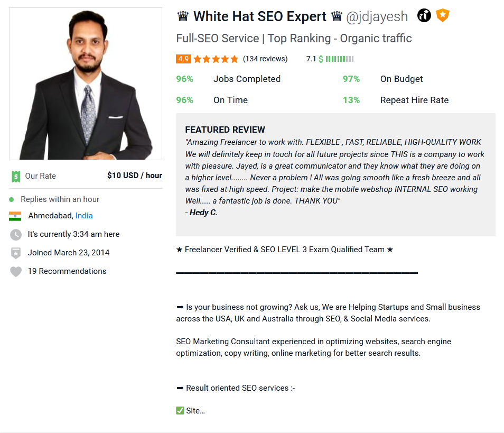The width and height of the screenshot is (504, 433).
Task: Click the preferred freelancer badge icon
Action: [x=424, y=15]
